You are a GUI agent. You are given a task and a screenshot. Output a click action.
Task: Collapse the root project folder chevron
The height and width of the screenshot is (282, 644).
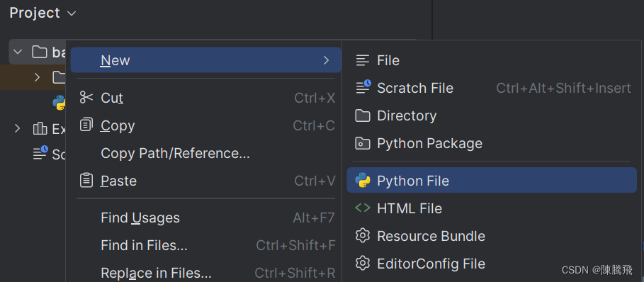tap(18, 52)
